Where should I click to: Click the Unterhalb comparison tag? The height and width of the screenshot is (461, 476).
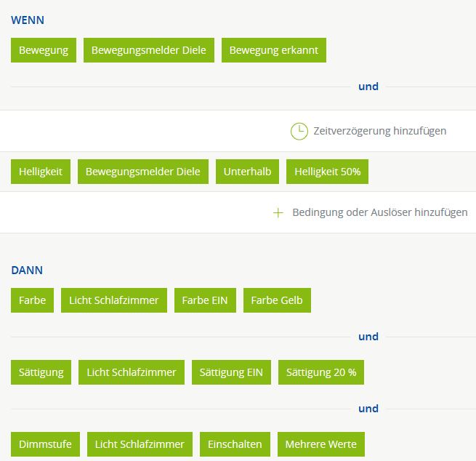(248, 172)
